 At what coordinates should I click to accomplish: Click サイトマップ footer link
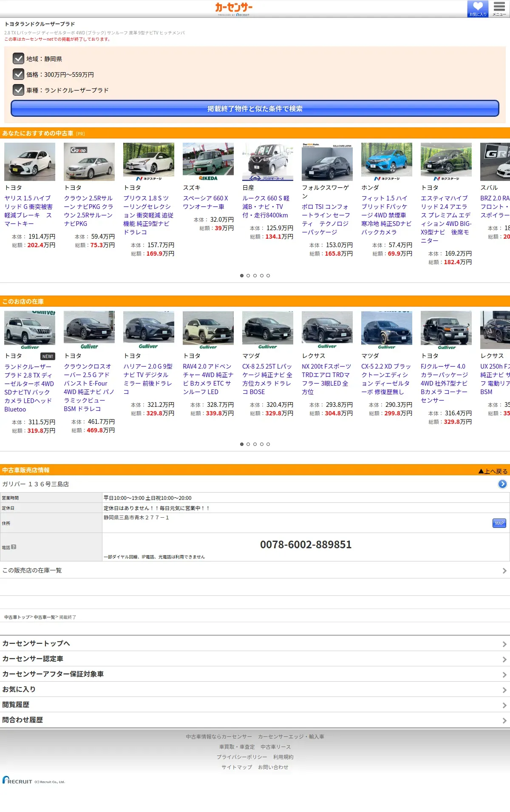click(237, 767)
